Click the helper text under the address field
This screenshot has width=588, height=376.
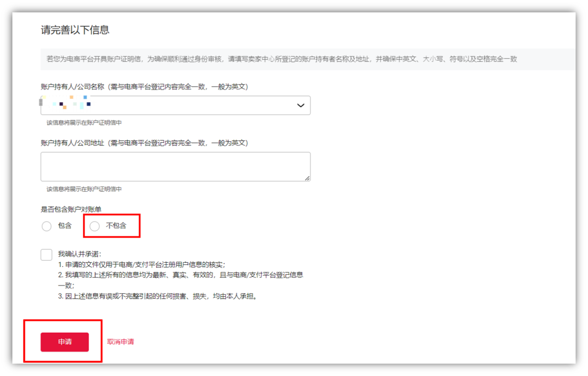84,189
